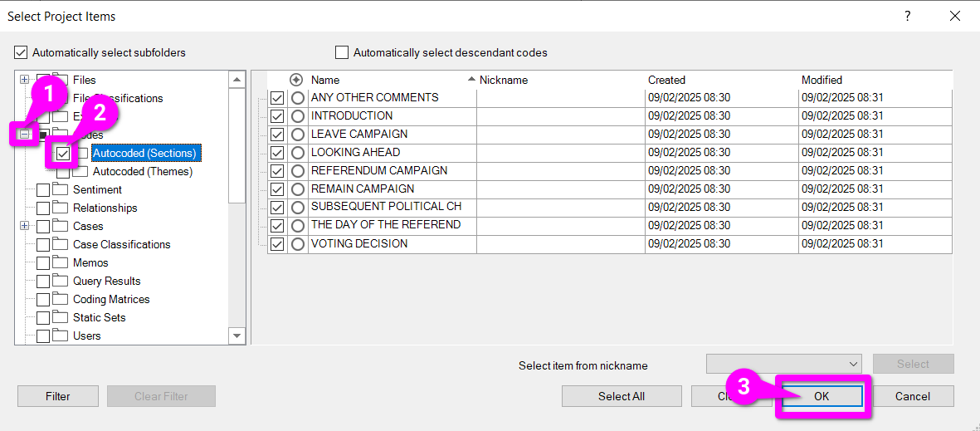
Task: Click the help question mark icon
Action: click(x=908, y=16)
